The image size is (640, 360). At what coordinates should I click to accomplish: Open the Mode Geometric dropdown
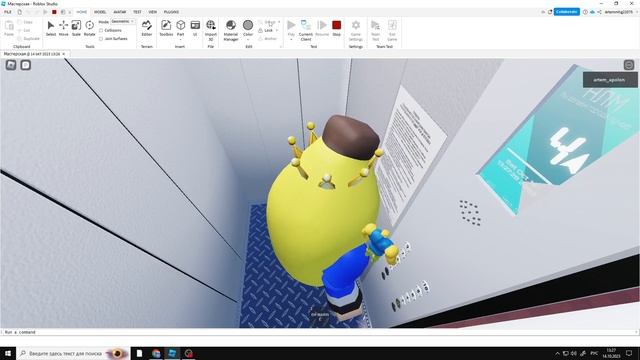pos(122,22)
